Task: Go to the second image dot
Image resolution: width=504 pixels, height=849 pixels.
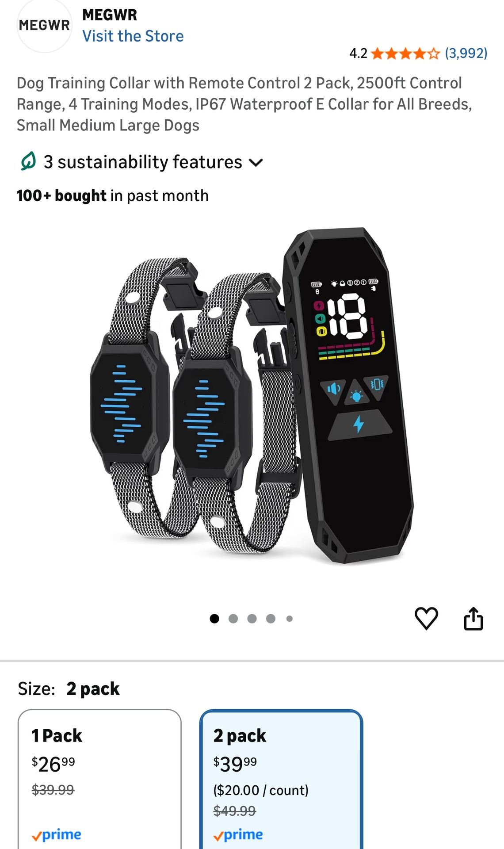Action: [x=233, y=619]
